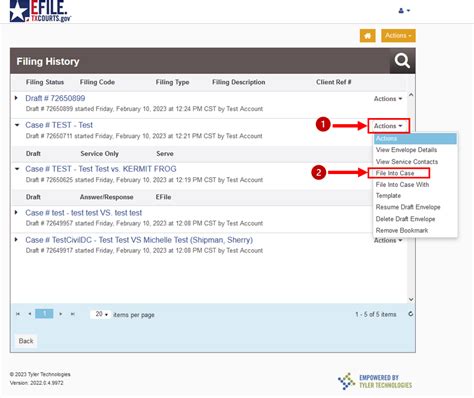
Task: Go to the next page
Action: (x=60, y=314)
